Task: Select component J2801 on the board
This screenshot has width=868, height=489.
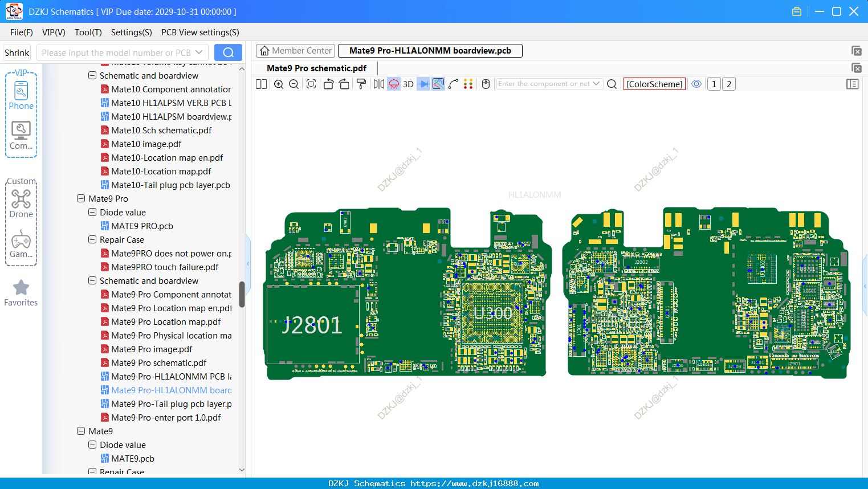Action: pyautogui.click(x=312, y=325)
